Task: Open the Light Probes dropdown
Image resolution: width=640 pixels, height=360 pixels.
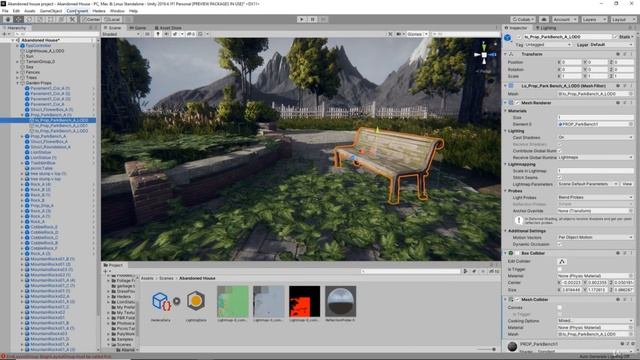Action: pos(596,198)
